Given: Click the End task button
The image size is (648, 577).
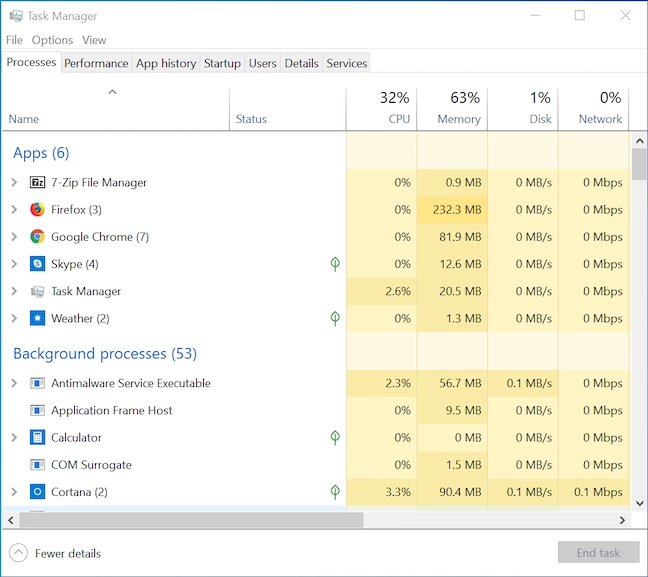Looking at the screenshot, I should point(598,553).
